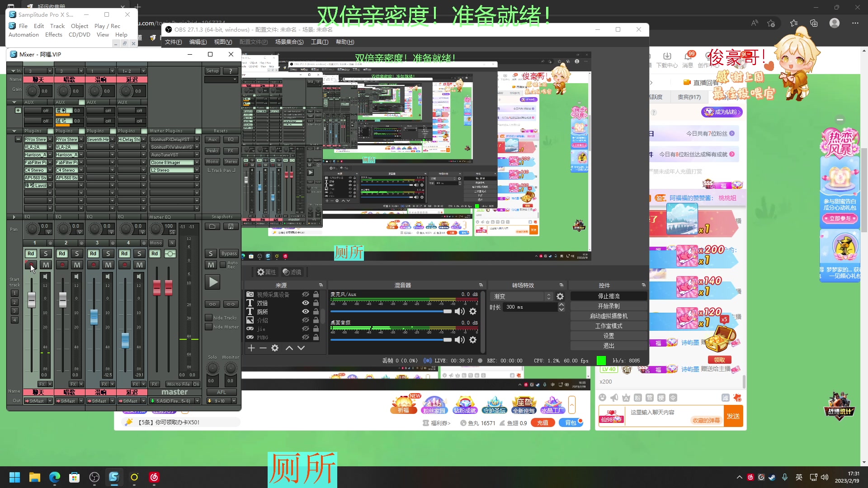This screenshot has height=488, width=868.
Task: Open Ozone 8 Imager master plugin dropdown
Action: click(197, 163)
